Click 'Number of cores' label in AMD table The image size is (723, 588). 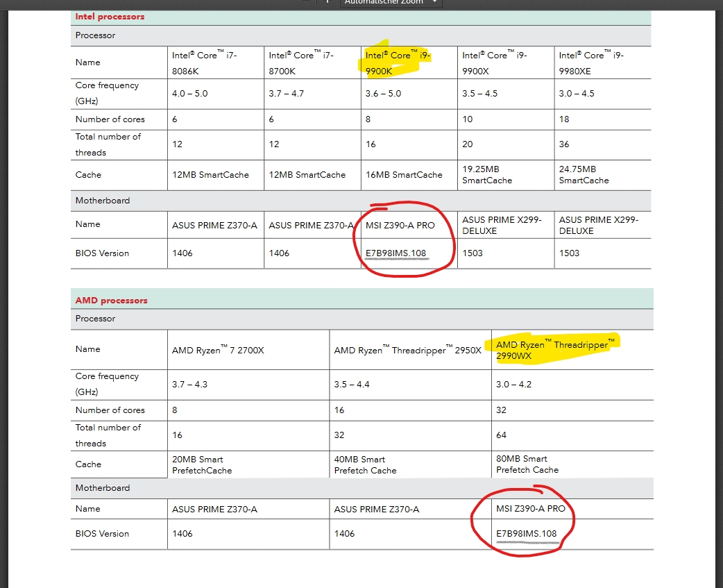110,410
